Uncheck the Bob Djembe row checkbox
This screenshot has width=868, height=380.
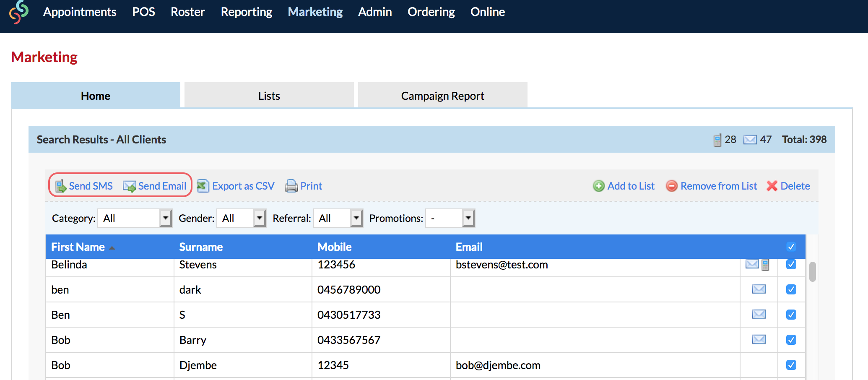pyautogui.click(x=791, y=365)
